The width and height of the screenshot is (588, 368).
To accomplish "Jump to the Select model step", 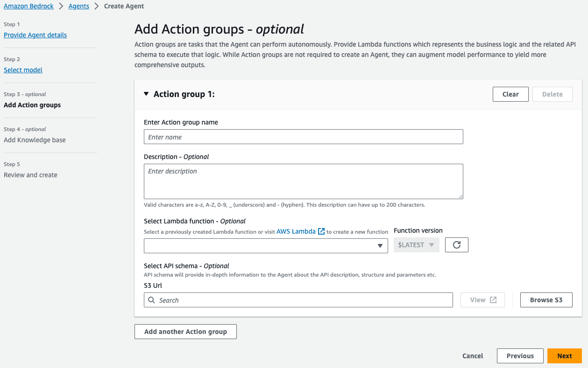I will click(x=23, y=70).
